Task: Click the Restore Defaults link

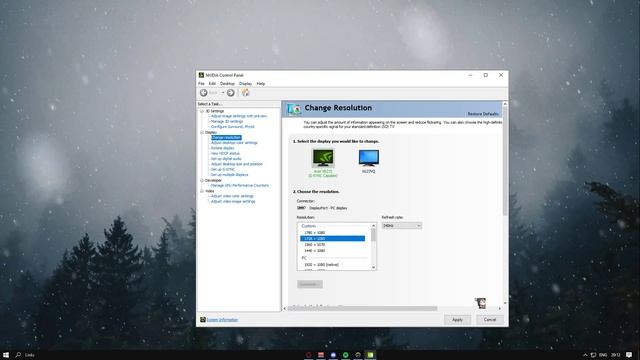Action: point(483,114)
